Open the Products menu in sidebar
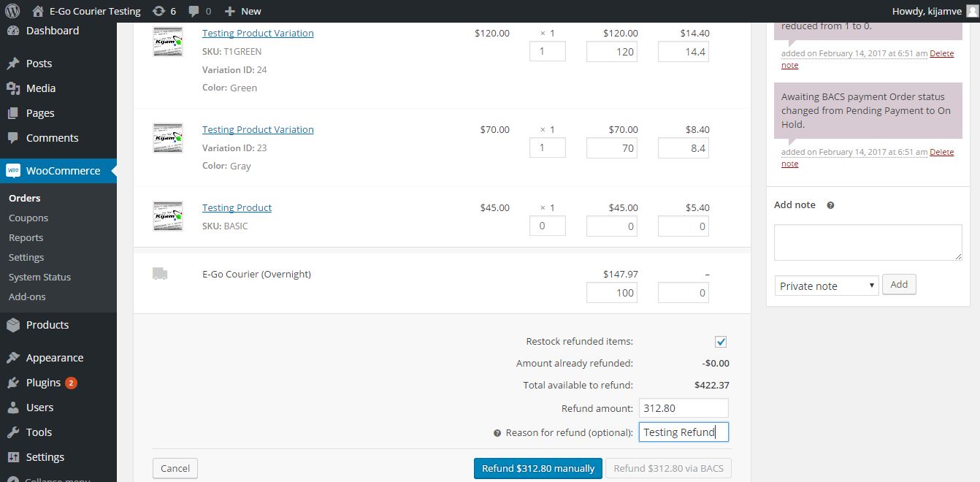The width and height of the screenshot is (980, 482). tap(47, 325)
